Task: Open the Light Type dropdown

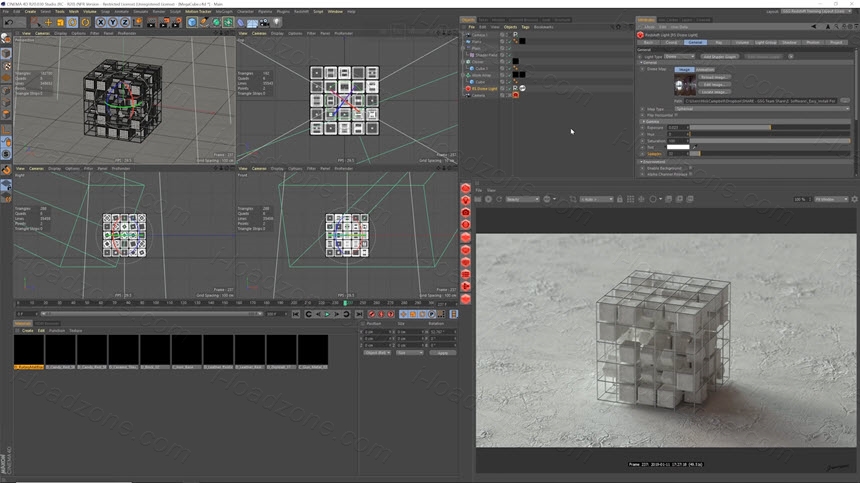Action: pyautogui.click(x=680, y=56)
